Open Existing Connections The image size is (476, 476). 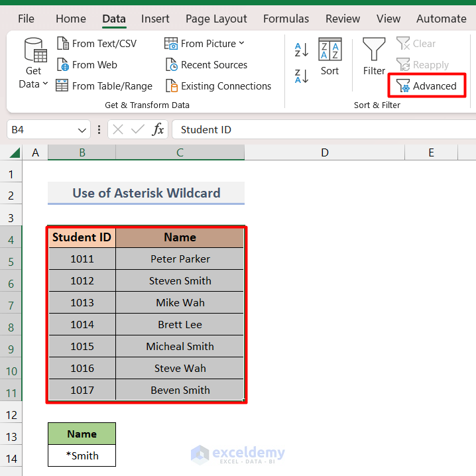[218, 86]
